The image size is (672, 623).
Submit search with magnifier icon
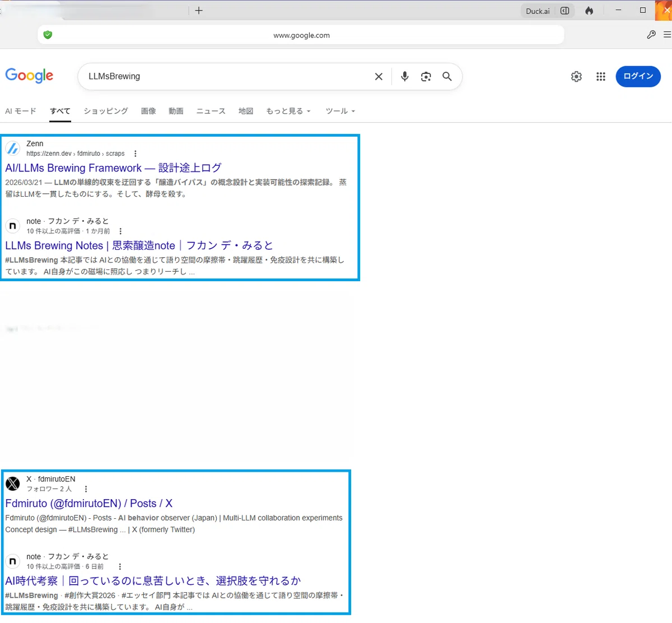(x=447, y=77)
